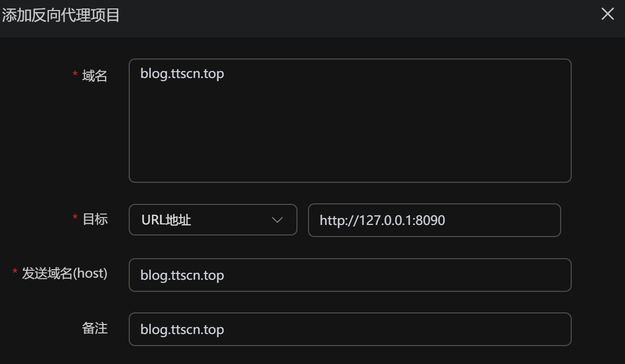Click the red asterisk beside 域名
The height and width of the screenshot is (364, 625).
(x=75, y=76)
